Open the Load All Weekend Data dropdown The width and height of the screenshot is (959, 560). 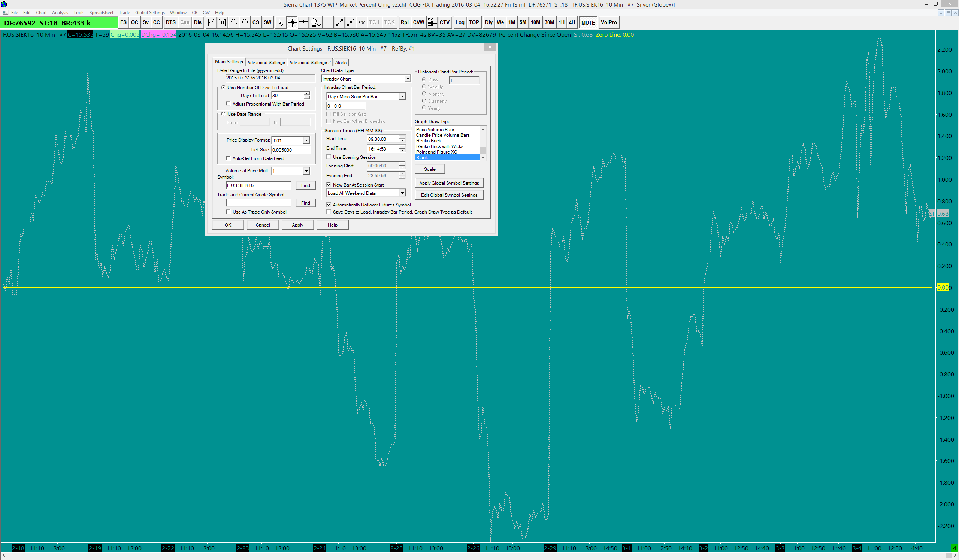point(402,193)
